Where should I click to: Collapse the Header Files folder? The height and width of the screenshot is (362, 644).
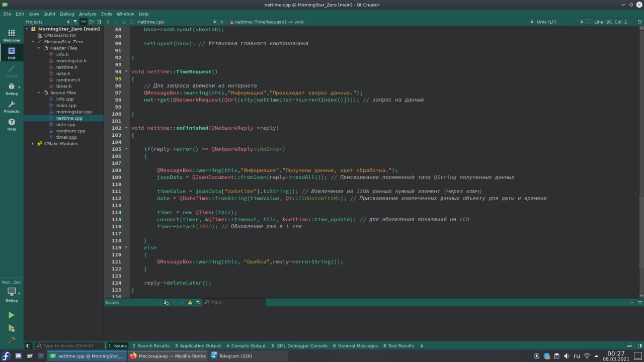(39, 48)
